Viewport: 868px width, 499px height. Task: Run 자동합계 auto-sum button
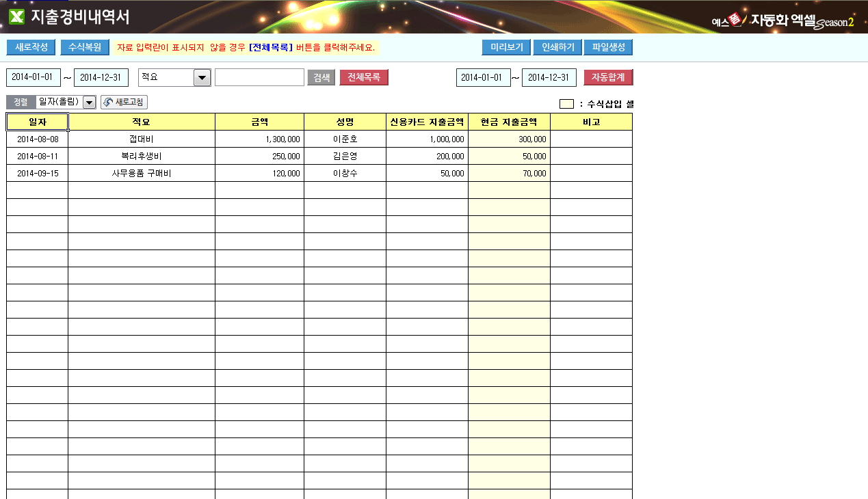[x=608, y=77]
